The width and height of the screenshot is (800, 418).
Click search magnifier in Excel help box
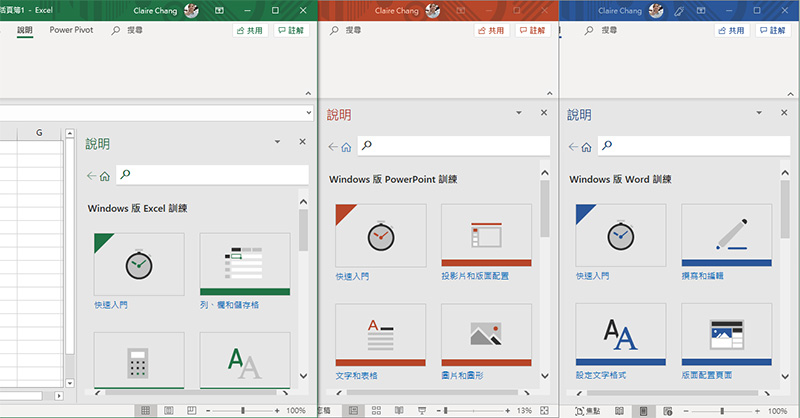point(125,175)
